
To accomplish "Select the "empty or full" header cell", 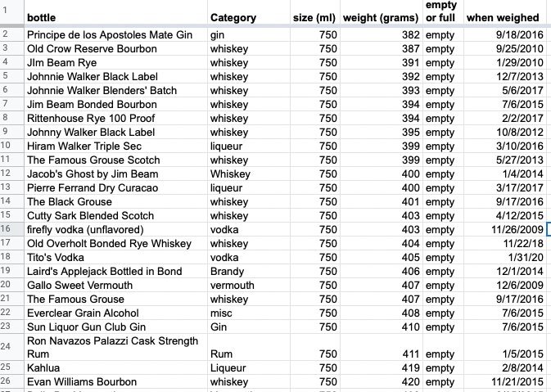I will [441, 11].
